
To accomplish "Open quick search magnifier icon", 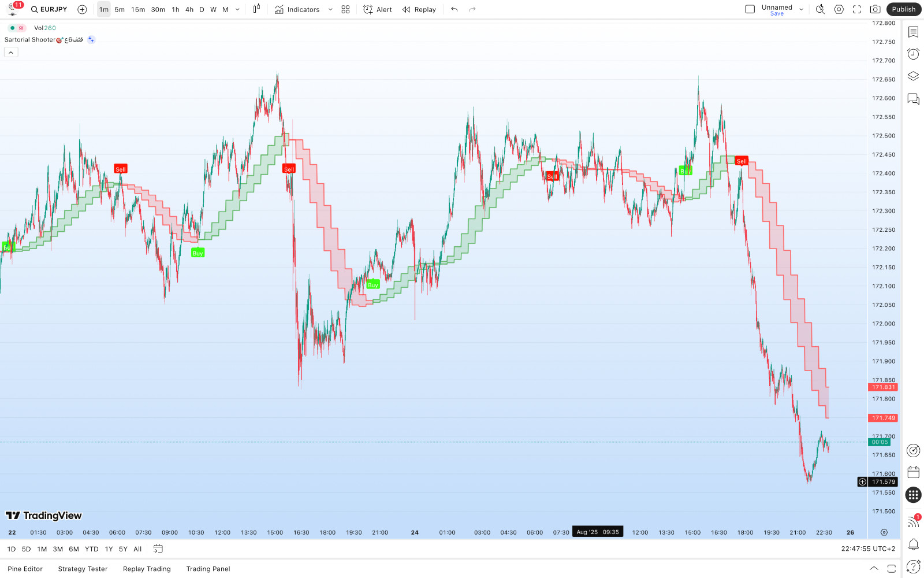I will tap(820, 9).
